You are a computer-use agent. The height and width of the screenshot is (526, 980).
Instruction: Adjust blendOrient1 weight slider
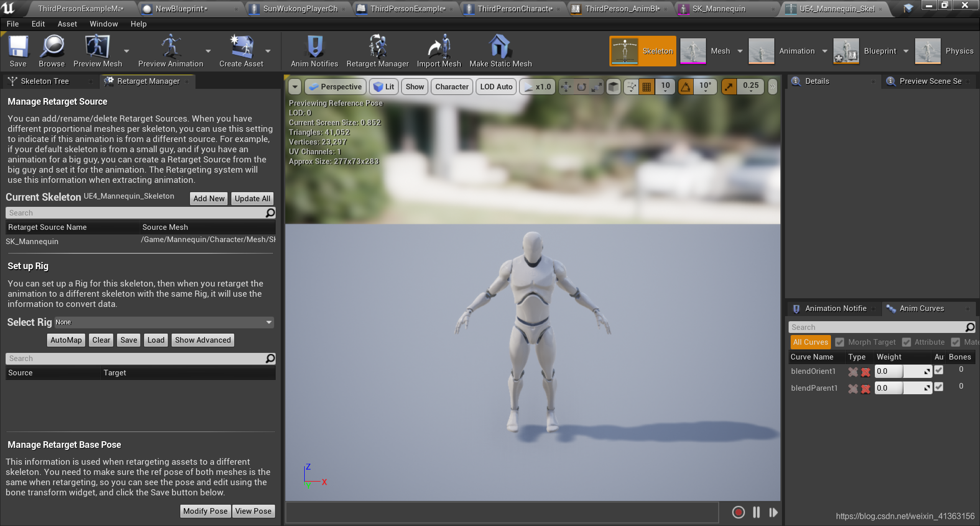[x=903, y=371]
